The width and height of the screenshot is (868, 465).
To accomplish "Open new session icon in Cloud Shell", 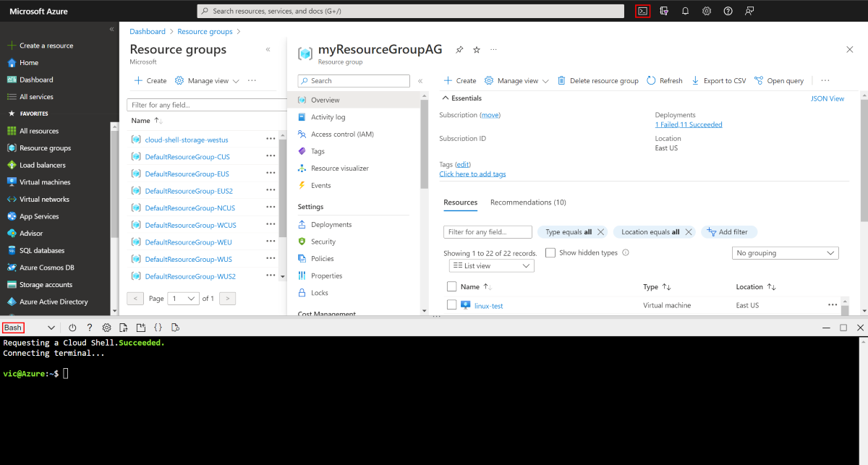I will click(x=141, y=328).
